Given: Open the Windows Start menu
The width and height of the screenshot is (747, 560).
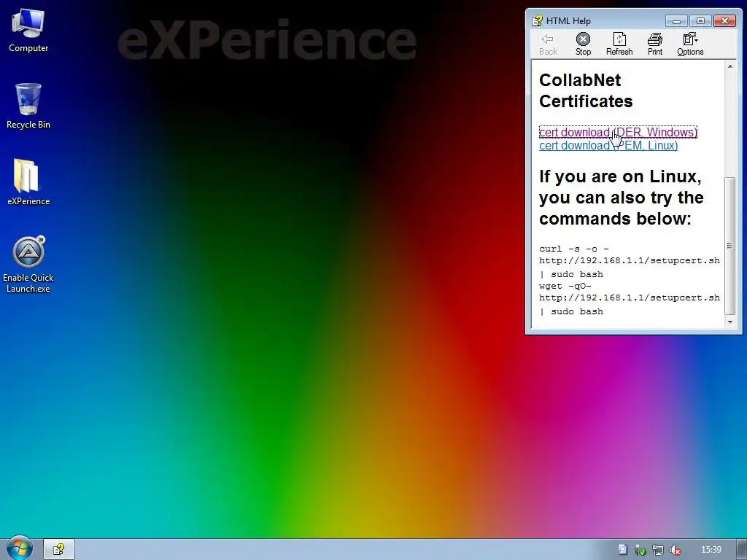Looking at the screenshot, I should (x=19, y=548).
